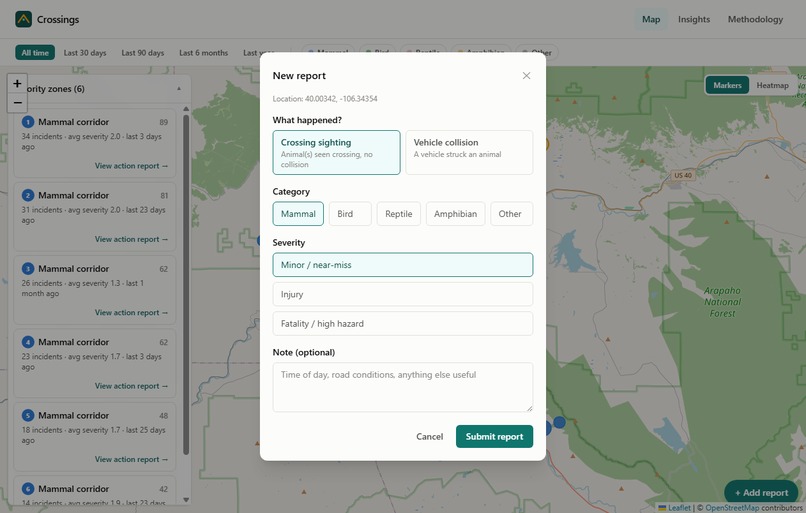Image resolution: width=806 pixels, height=513 pixels.
Task: Click the number 4 zone badge
Action: coord(28,342)
